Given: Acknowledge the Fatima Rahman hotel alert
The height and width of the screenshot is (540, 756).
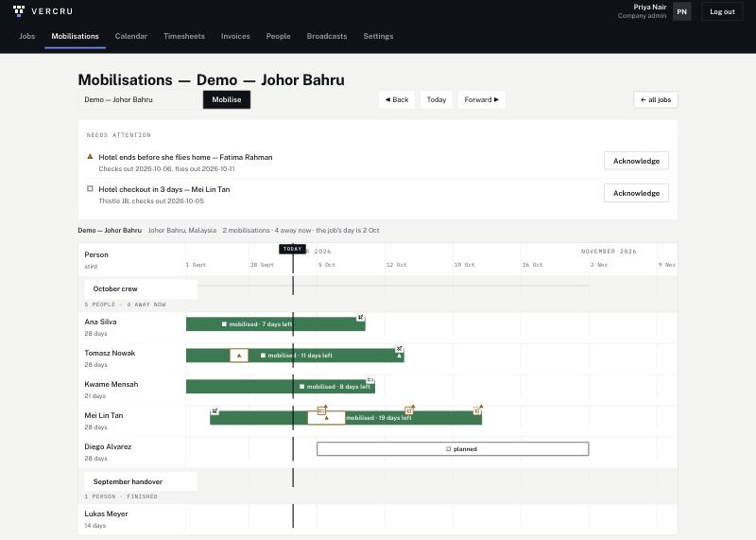Looking at the screenshot, I should 636,161.
